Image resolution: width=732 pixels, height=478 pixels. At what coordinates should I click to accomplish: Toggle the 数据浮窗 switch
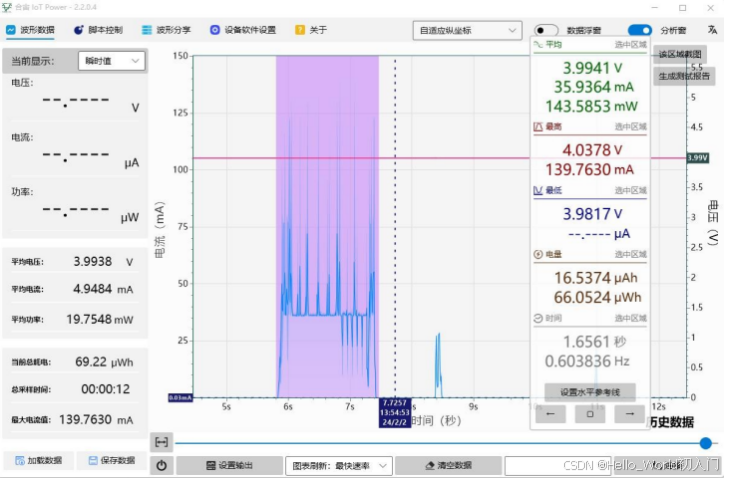pyautogui.click(x=546, y=30)
